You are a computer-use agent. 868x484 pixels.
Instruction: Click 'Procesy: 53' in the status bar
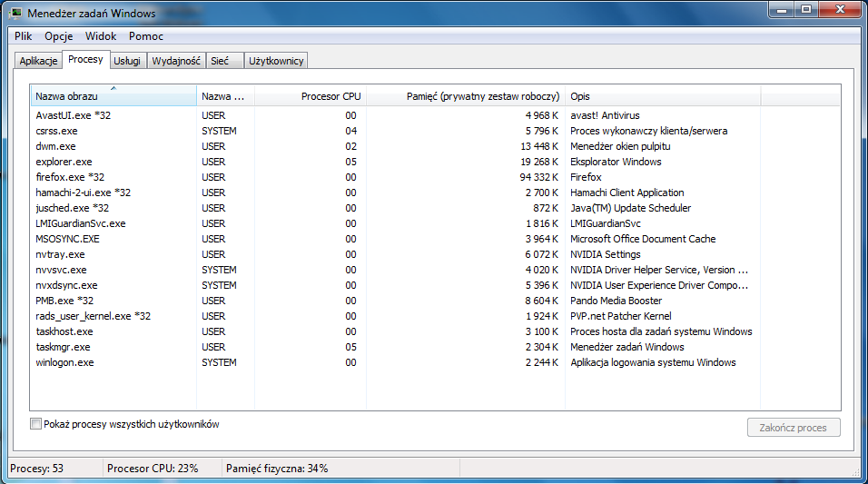click(36, 469)
